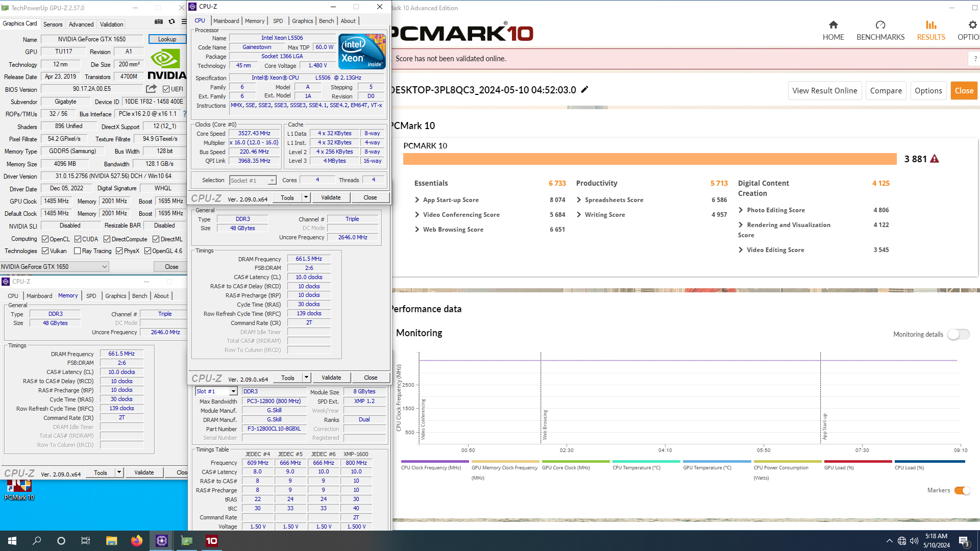Enable the Monitoring details switch
Viewport: 980px width, 551px height.
[x=958, y=334]
